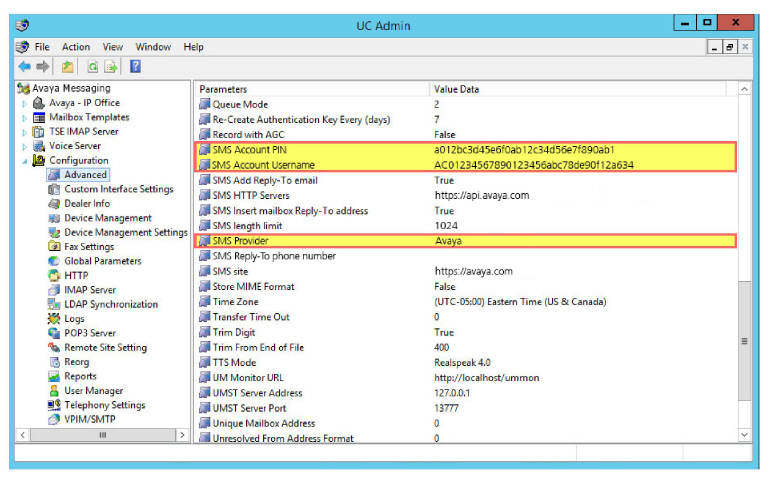Open the Action menu
The width and height of the screenshot is (768, 480).
[76, 47]
